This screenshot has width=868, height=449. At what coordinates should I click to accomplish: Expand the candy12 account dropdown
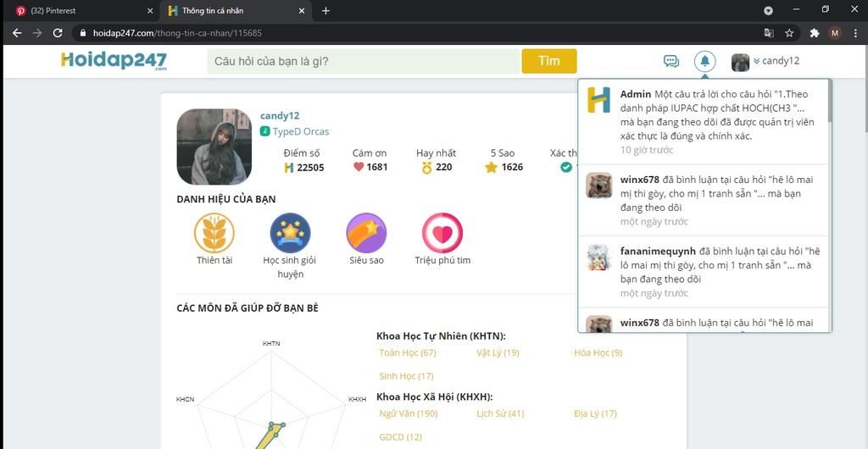click(x=776, y=61)
